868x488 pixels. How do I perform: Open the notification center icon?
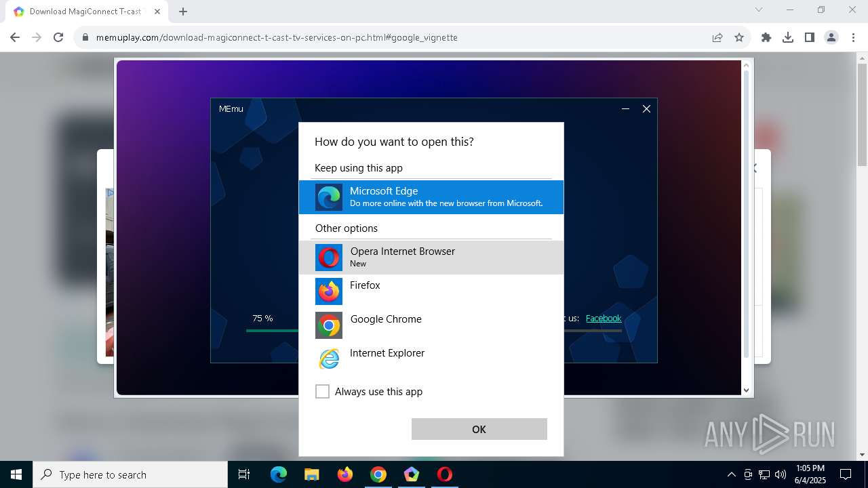pos(846,474)
